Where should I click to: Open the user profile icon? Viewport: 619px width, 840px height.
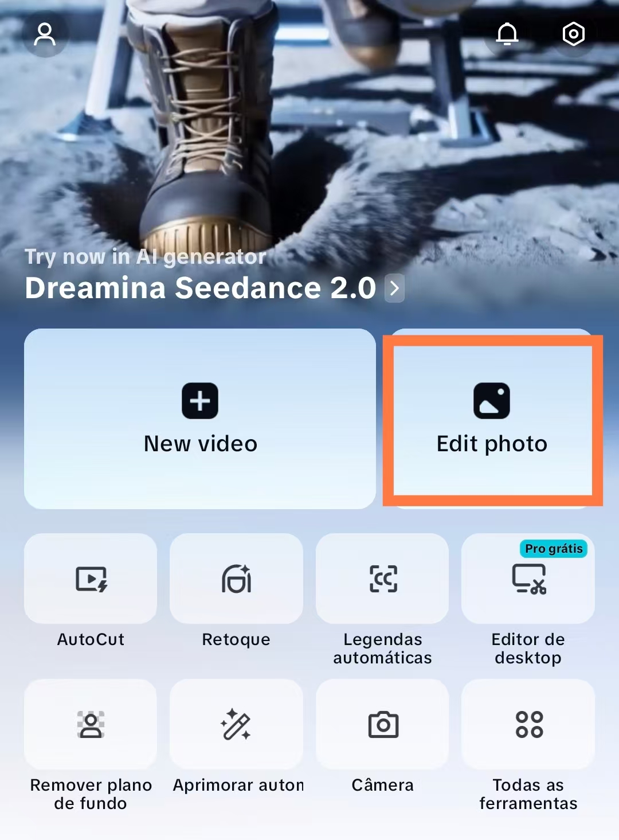tap(45, 34)
